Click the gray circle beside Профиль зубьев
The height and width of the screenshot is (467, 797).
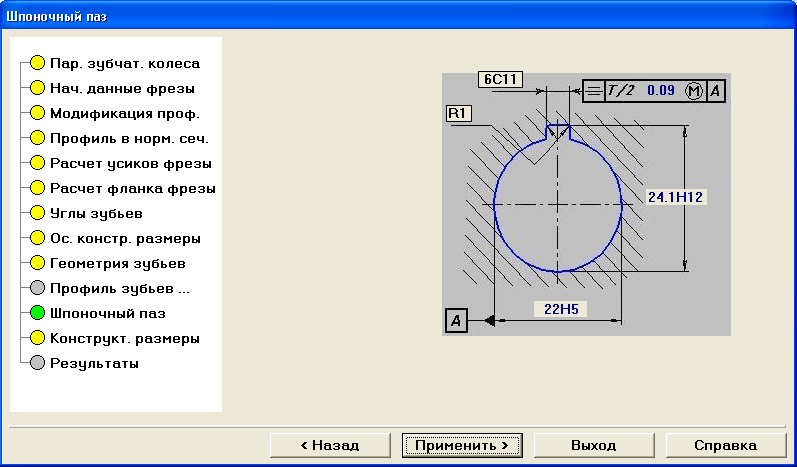(37, 288)
